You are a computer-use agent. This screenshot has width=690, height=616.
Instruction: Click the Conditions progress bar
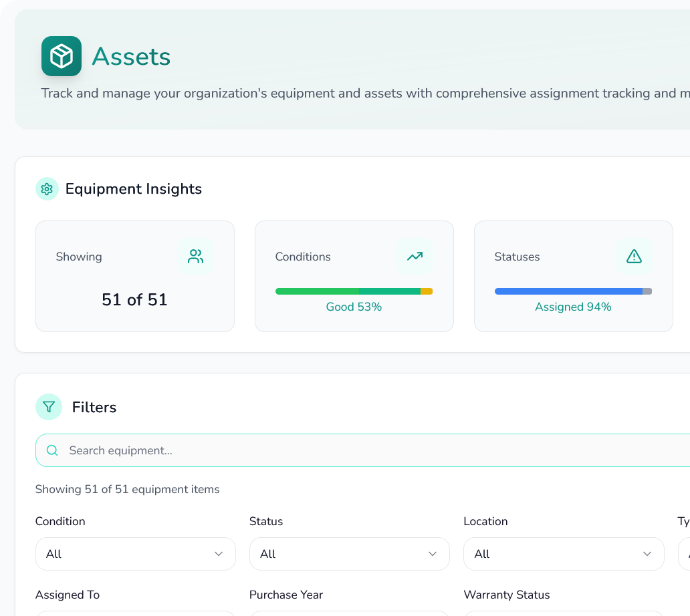[x=354, y=291]
